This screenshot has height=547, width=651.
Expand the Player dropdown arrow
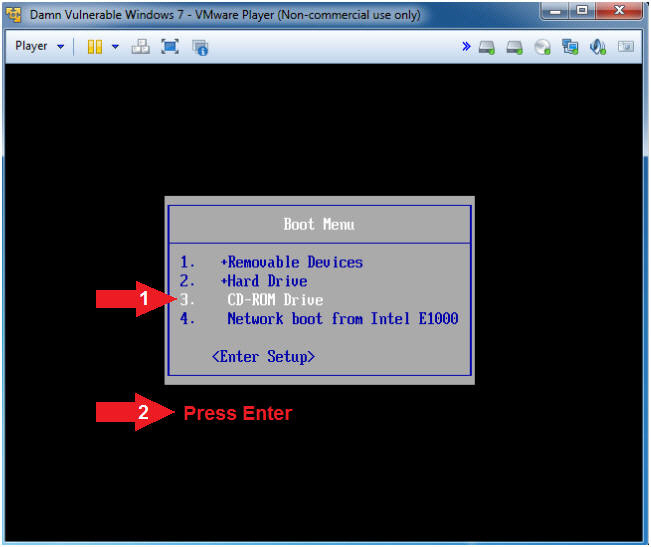point(61,46)
